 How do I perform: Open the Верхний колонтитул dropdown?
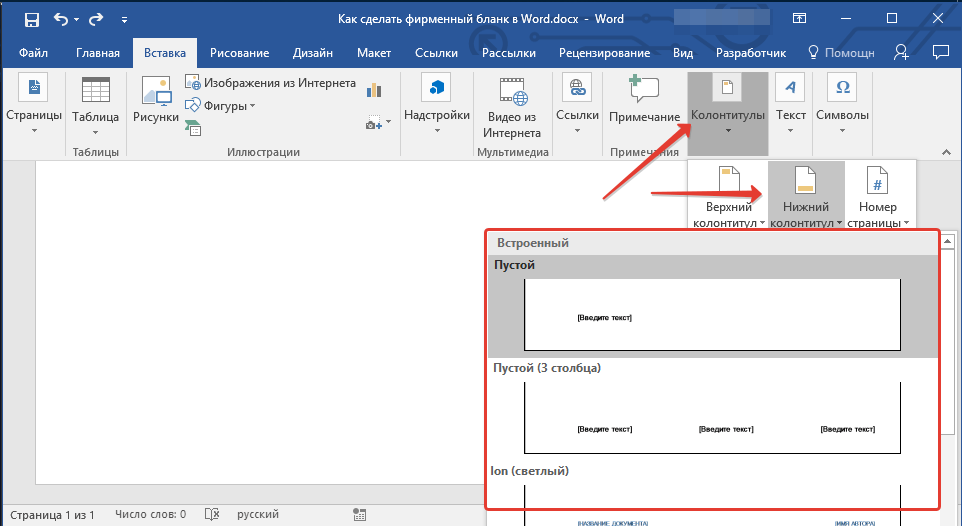(x=728, y=195)
